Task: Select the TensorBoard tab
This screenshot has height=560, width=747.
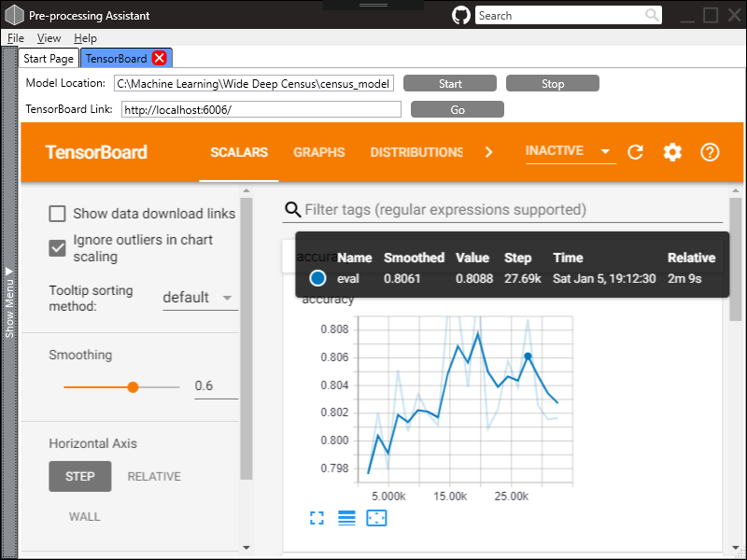Action: [x=116, y=58]
